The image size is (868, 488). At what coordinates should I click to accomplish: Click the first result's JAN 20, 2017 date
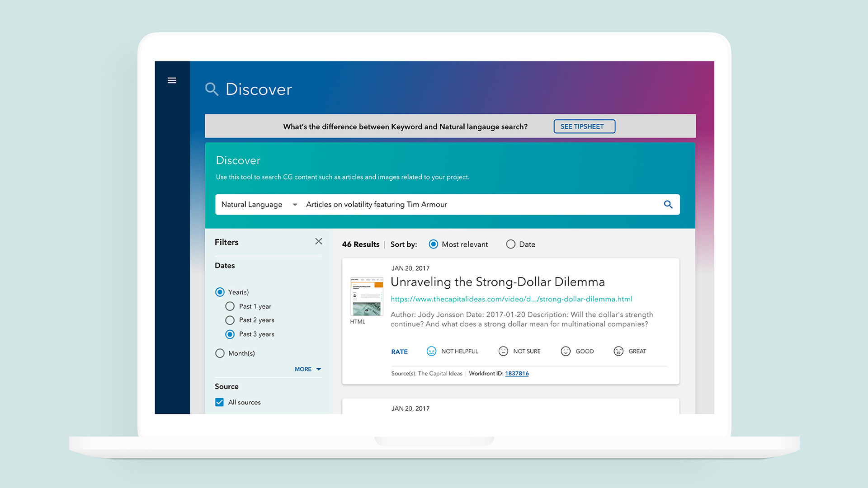[x=410, y=268]
